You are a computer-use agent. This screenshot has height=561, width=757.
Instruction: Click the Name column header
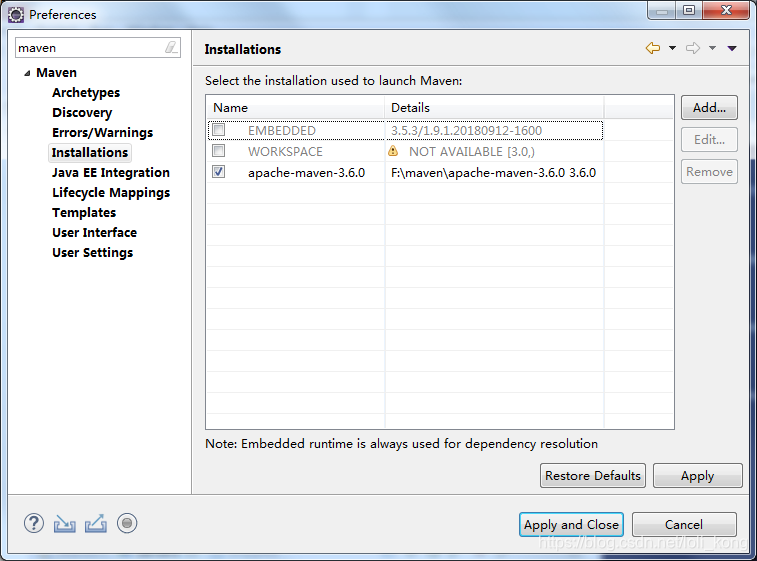point(295,108)
